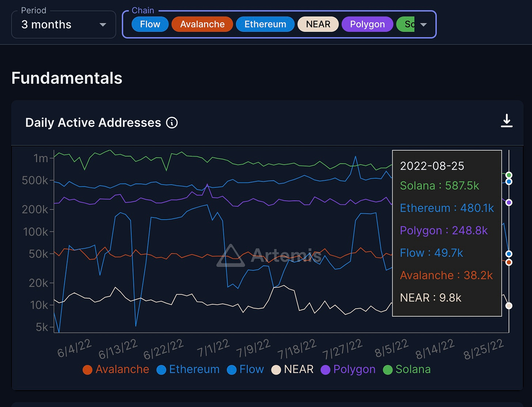532x407 pixels.
Task: Click the orange Avalanche data point marker
Action: pos(509,262)
